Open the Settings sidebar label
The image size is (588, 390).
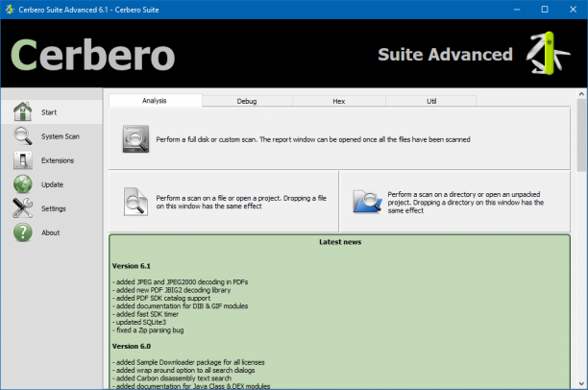[53, 208]
